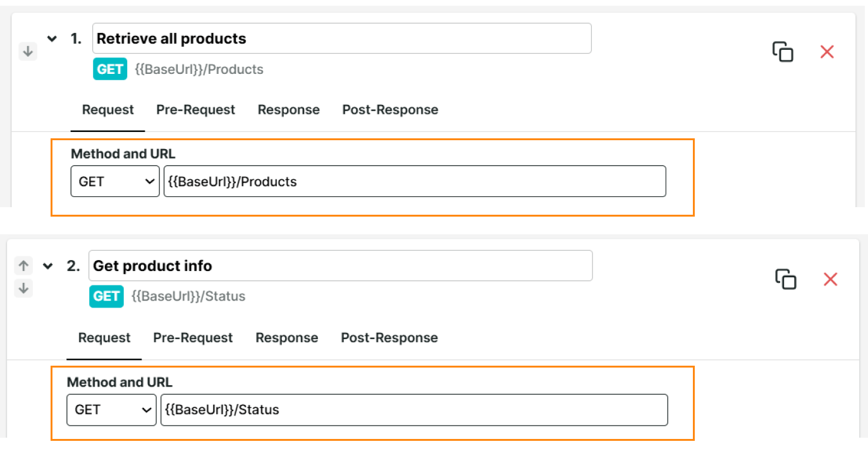Open the method dropdown in step 2
The height and width of the screenshot is (468, 868).
pos(111,409)
